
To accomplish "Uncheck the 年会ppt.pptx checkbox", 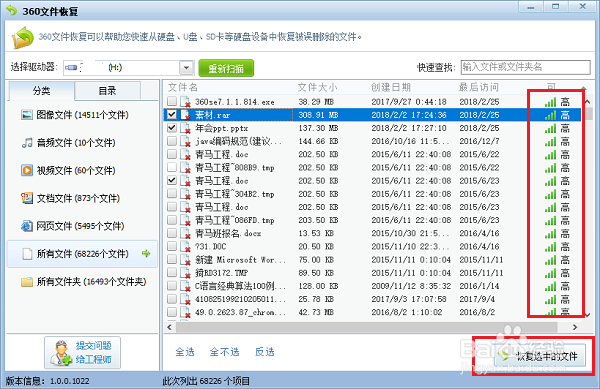I will 172,128.
